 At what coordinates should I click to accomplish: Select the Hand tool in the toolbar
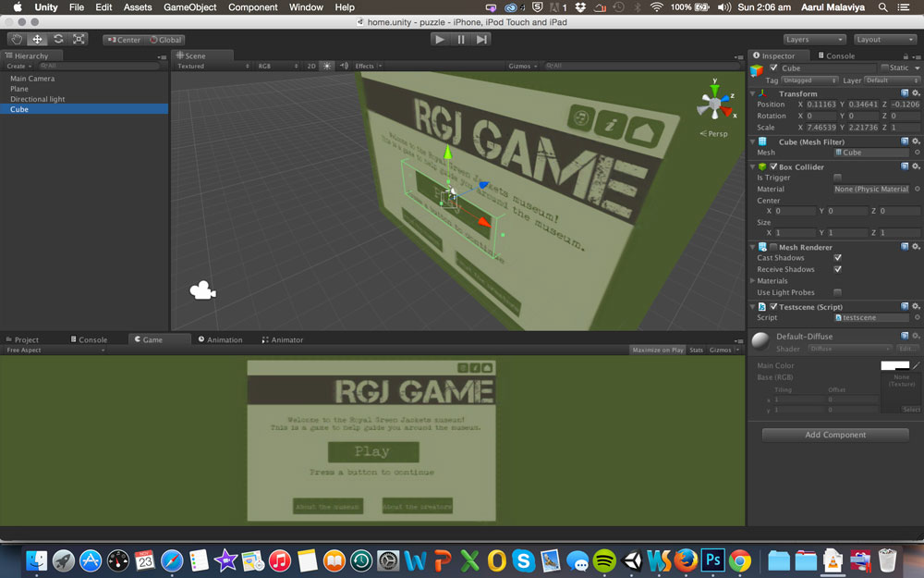point(17,40)
